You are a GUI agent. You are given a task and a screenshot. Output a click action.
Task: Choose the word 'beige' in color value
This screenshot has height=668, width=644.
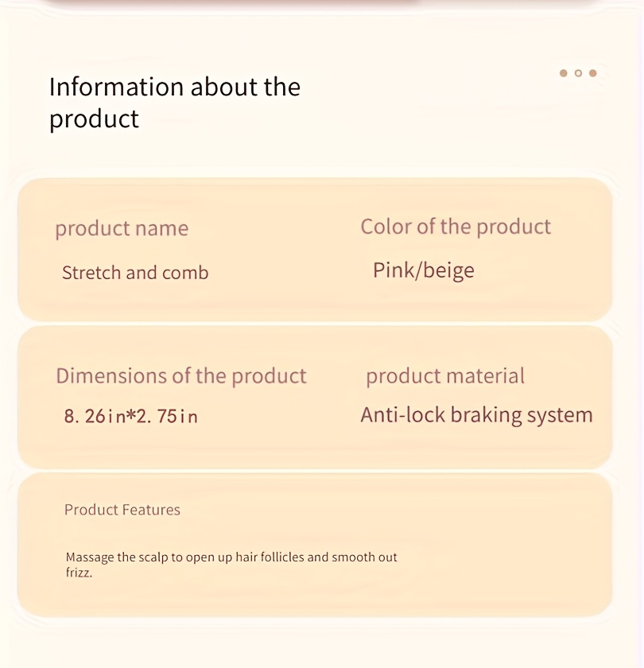point(448,270)
